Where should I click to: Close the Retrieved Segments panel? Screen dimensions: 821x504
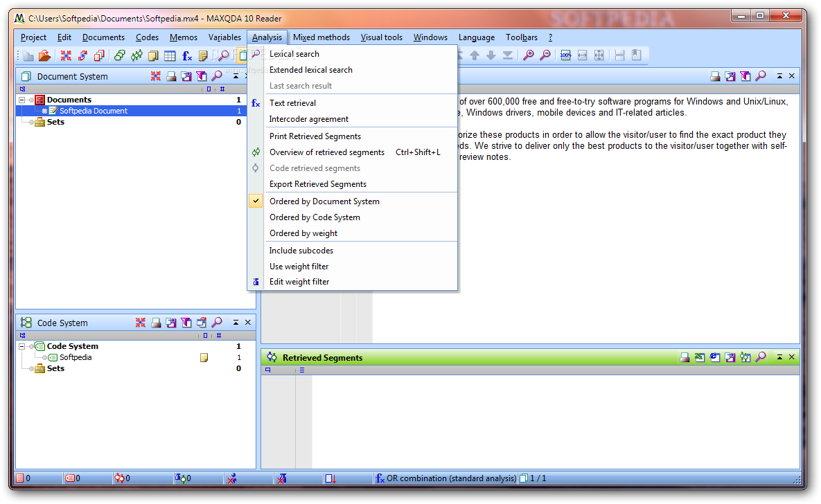pyautogui.click(x=792, y=357)
